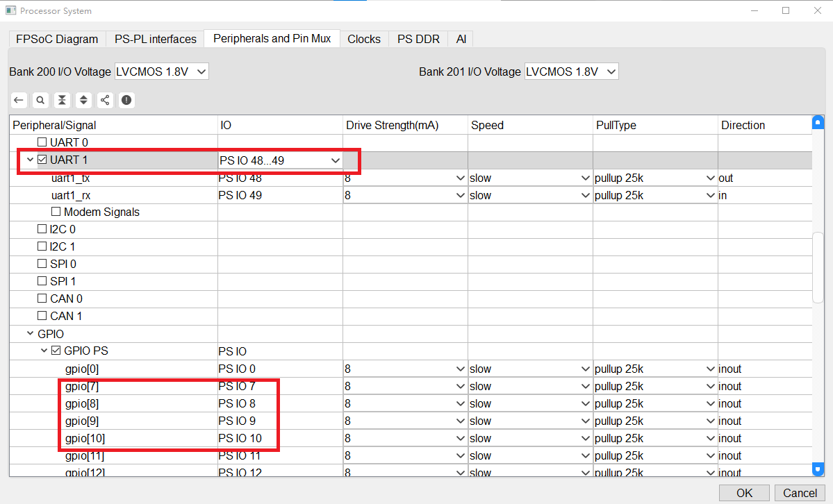Collapse all rows with the toolbar icon
The width and height of the screenshot is (833, 504).
pyautogui.click(x=62, y=100)
